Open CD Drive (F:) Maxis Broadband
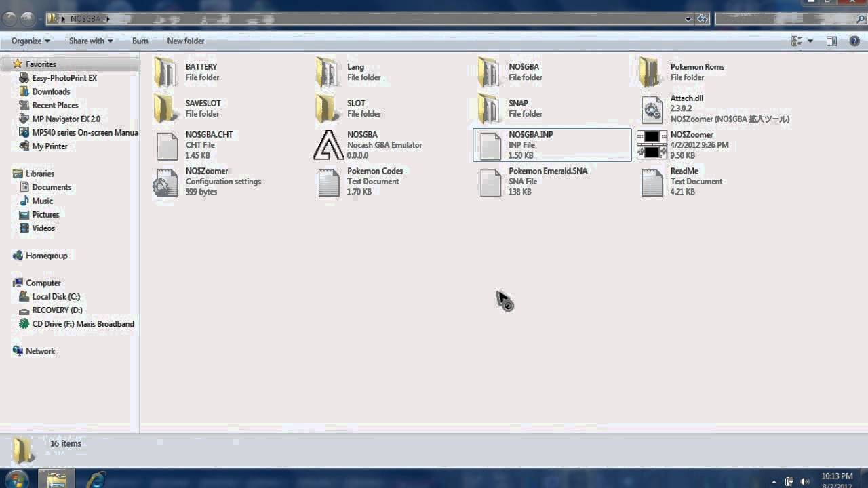Image resolution: width=868 pixels, height=488 pixels. point(83,324)
